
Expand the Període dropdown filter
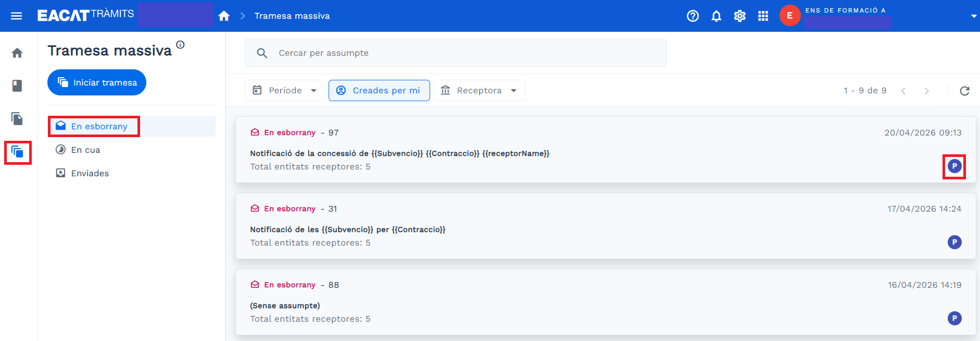click(285, 90)
